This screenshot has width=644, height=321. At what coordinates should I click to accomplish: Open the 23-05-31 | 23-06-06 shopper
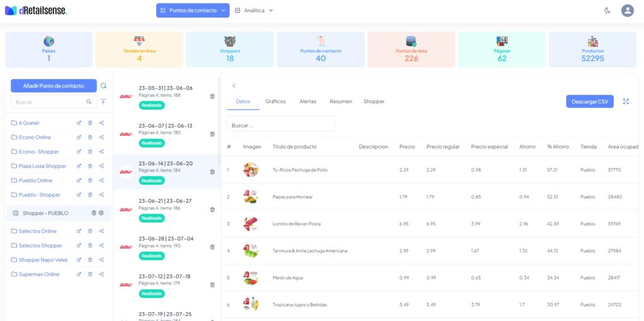point(165,97)
